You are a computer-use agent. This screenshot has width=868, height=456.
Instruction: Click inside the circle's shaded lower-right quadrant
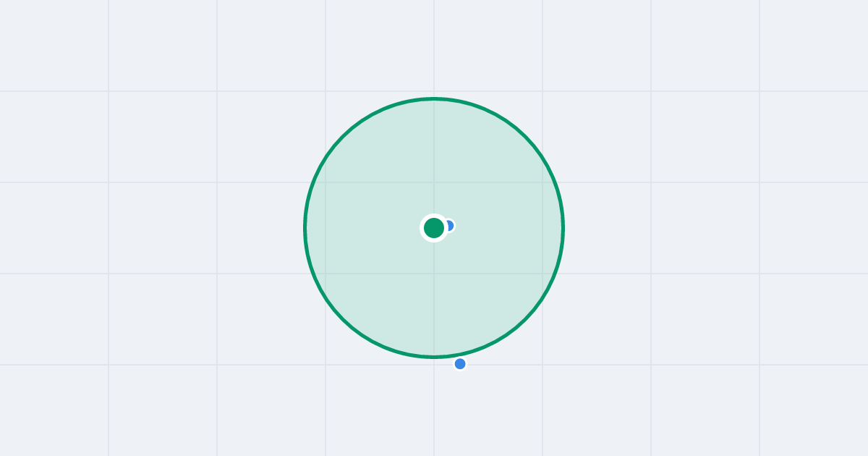click(x=492, y=290)
